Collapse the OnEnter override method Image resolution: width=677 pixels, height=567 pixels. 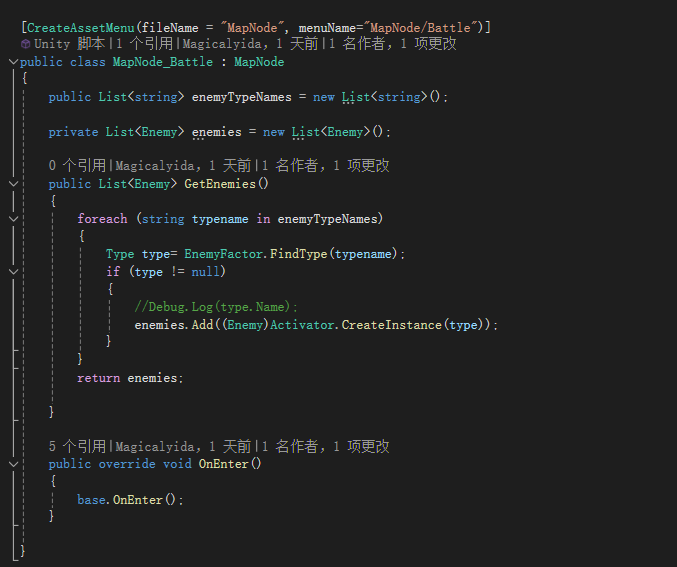13,464
